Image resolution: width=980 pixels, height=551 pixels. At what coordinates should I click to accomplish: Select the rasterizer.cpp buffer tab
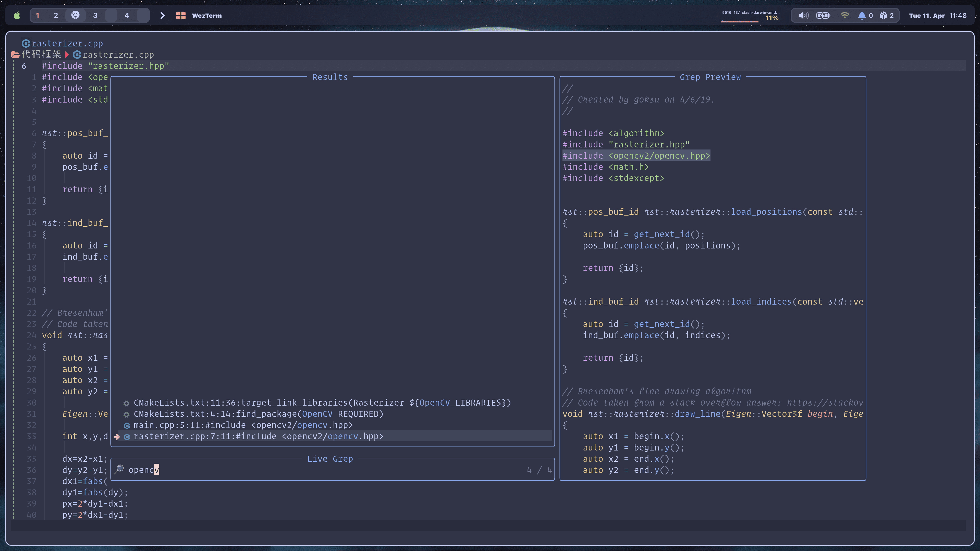pyautogui.click(x=67, y=43)
